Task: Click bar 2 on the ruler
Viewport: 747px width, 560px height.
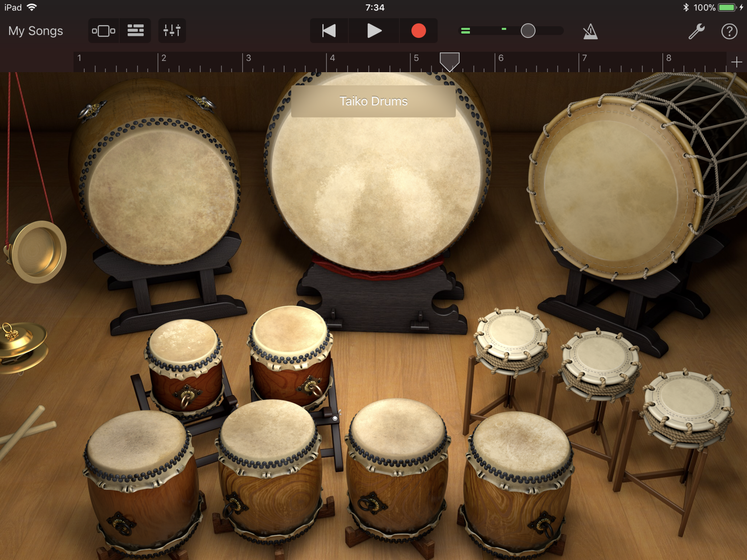Action: click(x=164, y=58)
